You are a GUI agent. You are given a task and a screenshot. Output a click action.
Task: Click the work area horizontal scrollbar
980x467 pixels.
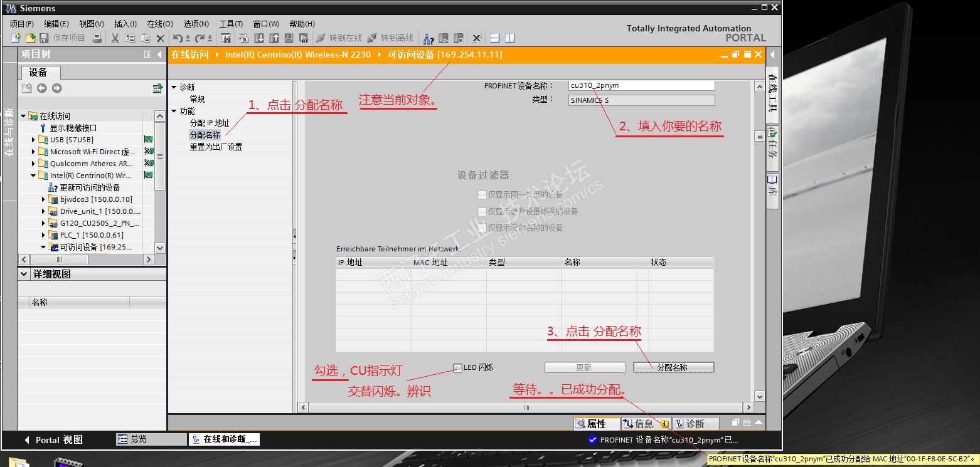click(526, 407)
